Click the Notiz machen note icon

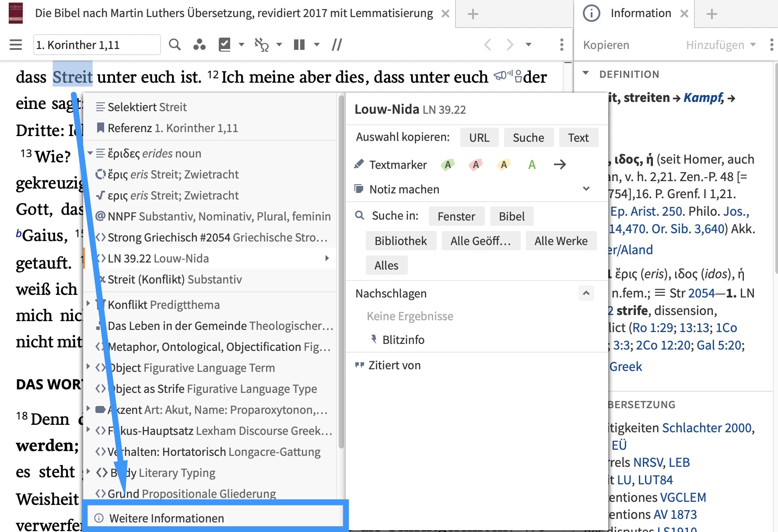[359, 189]
